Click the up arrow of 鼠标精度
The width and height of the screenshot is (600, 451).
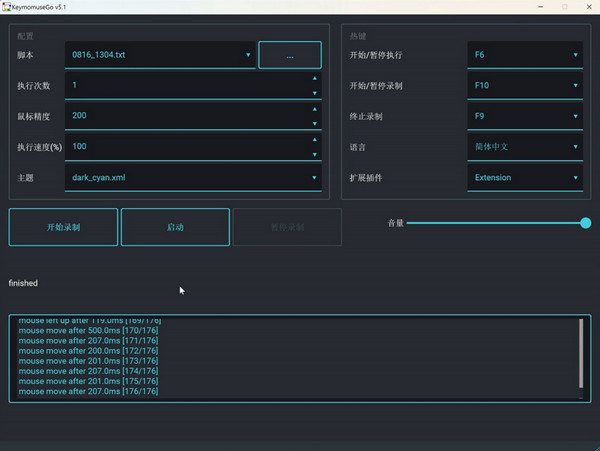(316, 109)
